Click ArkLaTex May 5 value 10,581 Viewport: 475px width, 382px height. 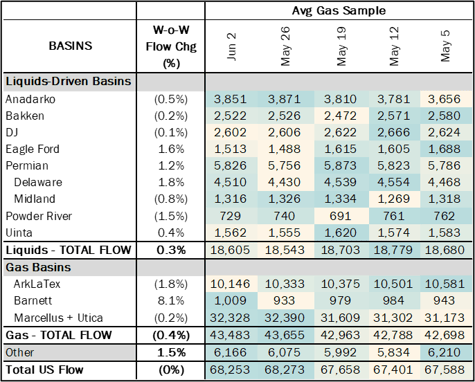click(x=444, y=284)
